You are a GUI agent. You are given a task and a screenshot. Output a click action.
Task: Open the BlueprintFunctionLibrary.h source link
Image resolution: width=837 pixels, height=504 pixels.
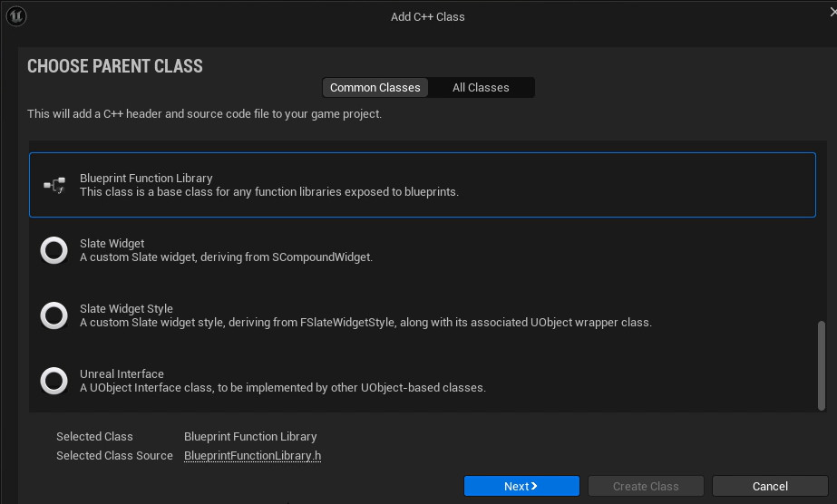click(252, 455)
